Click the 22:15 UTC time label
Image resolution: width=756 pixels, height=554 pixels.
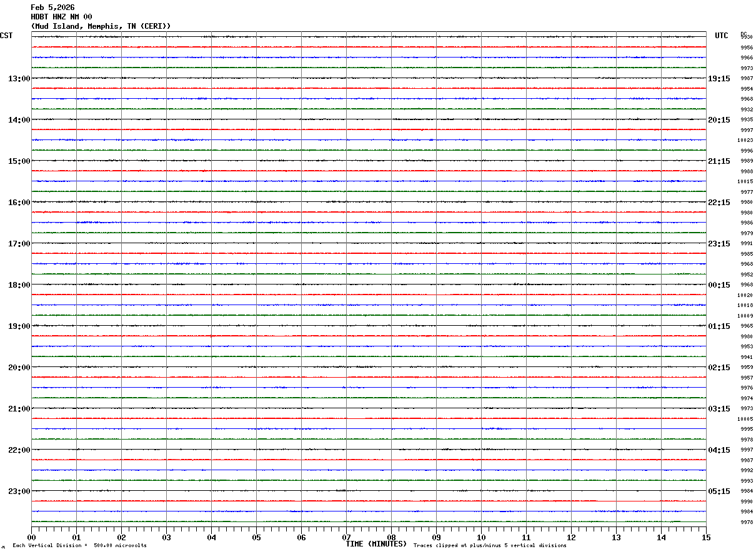pos(719,203)
